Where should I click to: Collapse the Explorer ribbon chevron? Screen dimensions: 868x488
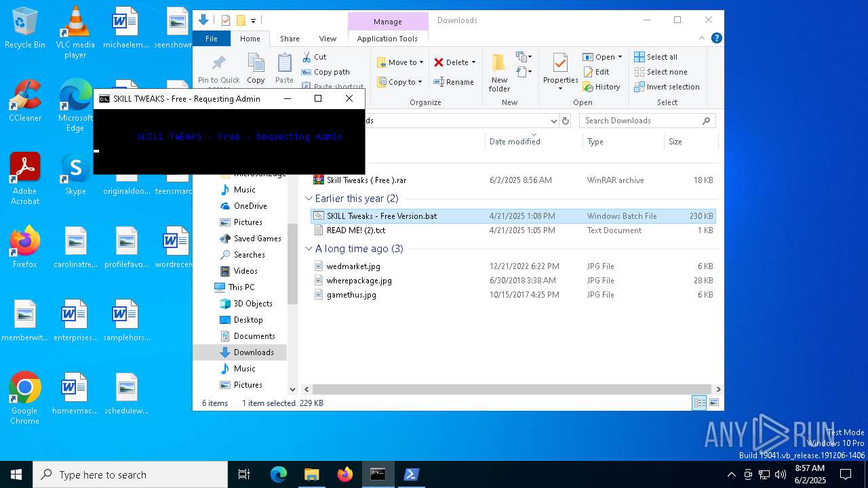[x=703, y=39]
